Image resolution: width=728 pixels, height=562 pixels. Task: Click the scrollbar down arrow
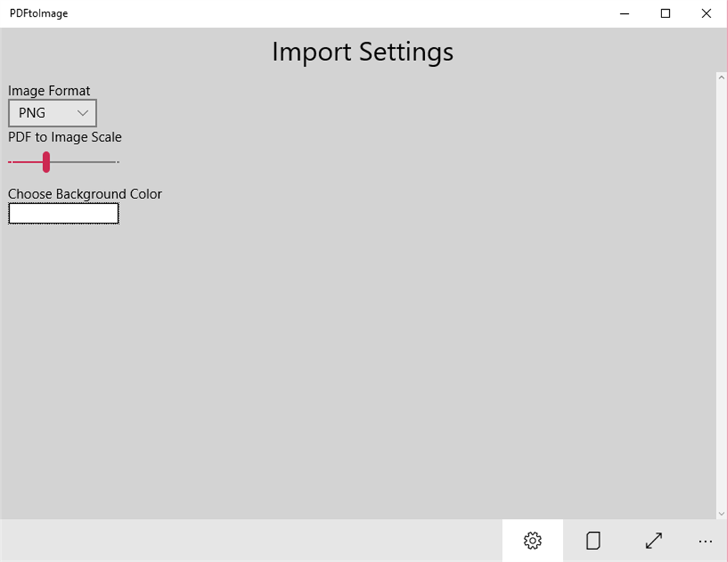tap(721, 513)
